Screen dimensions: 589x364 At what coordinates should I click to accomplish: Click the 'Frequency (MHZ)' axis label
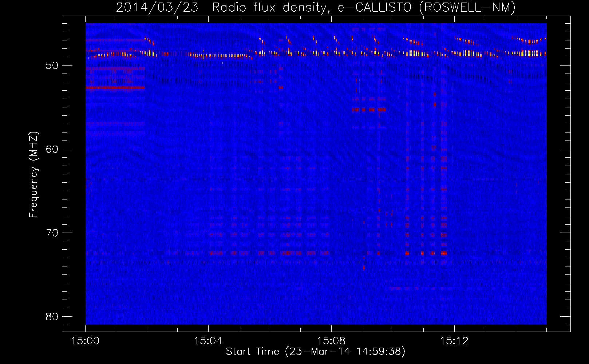[33, 175]
